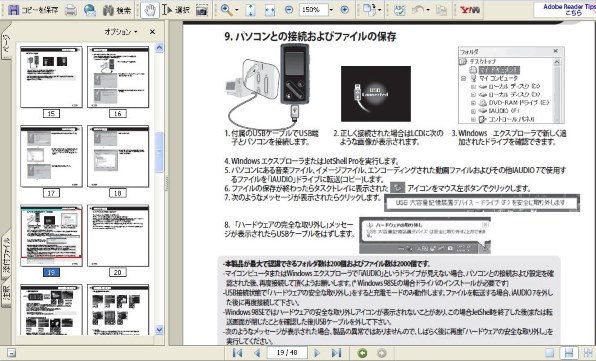Image resolution: width=596 pixels, height=361 pixels.
Task: Open Search with the binoculars icon
Action: tap(117, 10)
